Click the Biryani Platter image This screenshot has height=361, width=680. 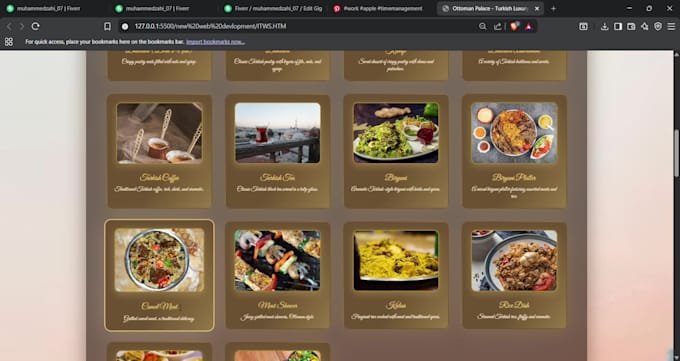[x=514, y=133]
